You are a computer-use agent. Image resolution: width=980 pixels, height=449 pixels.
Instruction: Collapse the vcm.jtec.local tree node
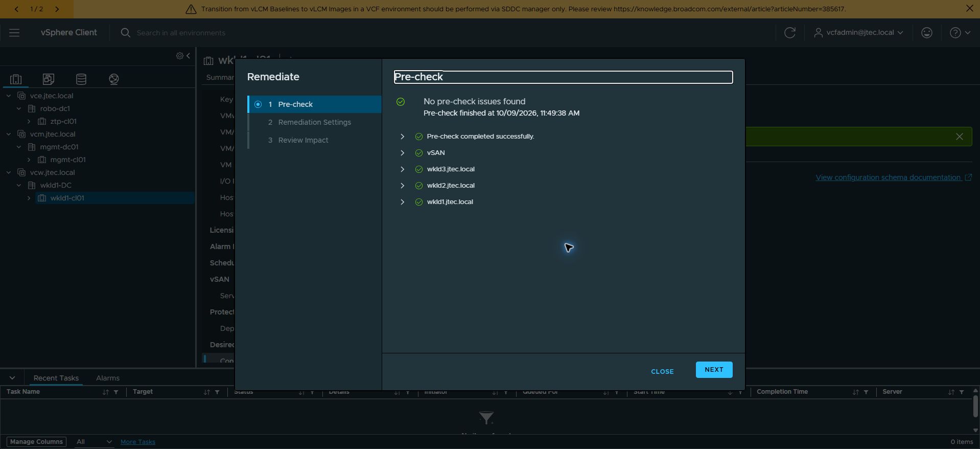tap(9, 134)
